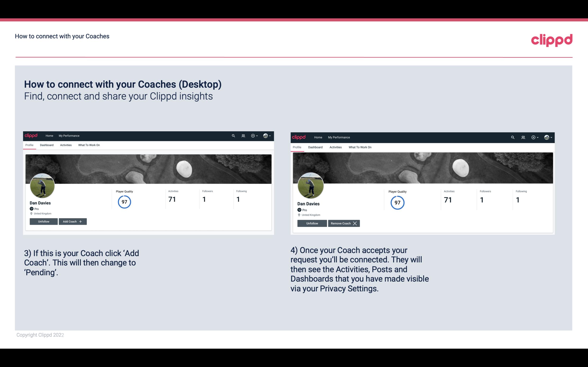Click the Activities tab on profile page
Image resolution: width=588 pixels, height=367 pixels.
point(66,145)
